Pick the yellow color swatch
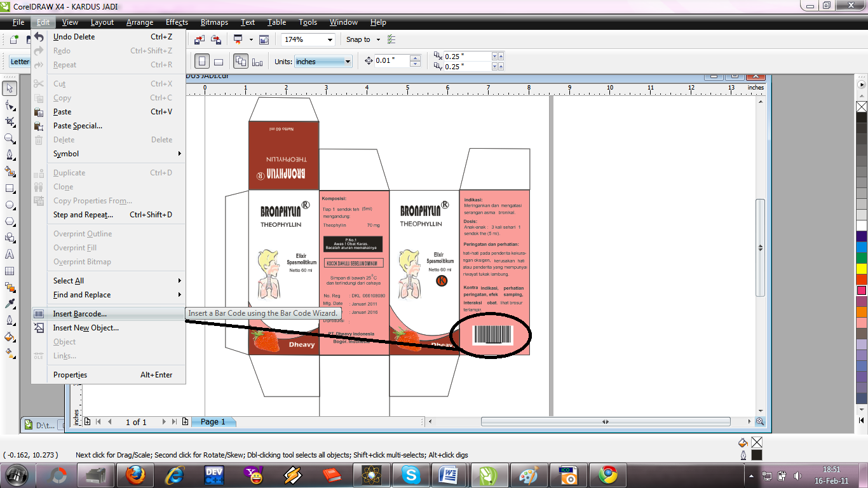Viewport: 868px width, 488px height. 862,269
